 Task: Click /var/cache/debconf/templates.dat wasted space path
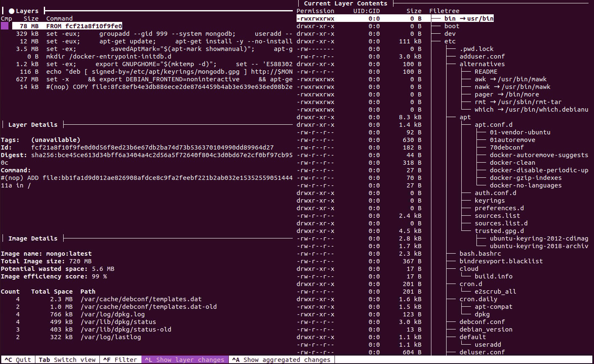[x=141, y=299]
